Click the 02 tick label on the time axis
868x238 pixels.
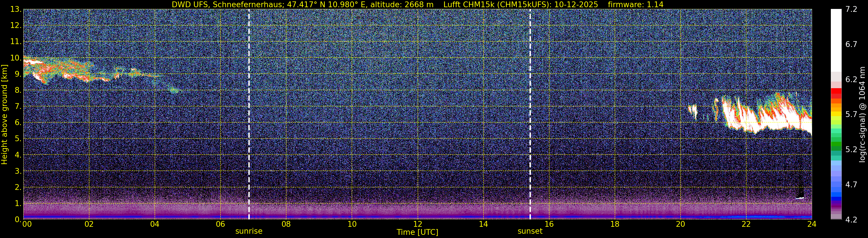89,224
